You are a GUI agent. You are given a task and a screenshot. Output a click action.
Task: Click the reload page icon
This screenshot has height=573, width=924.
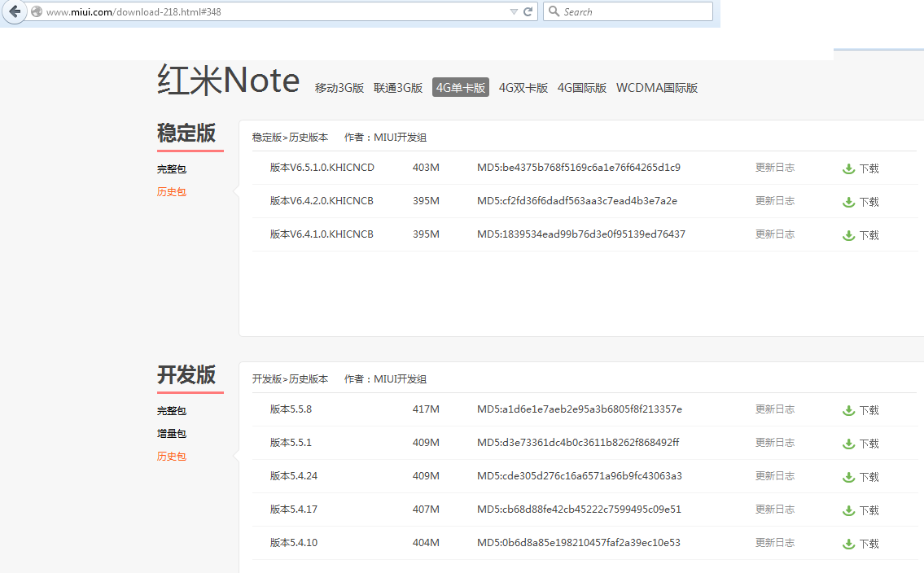(528, 11)
